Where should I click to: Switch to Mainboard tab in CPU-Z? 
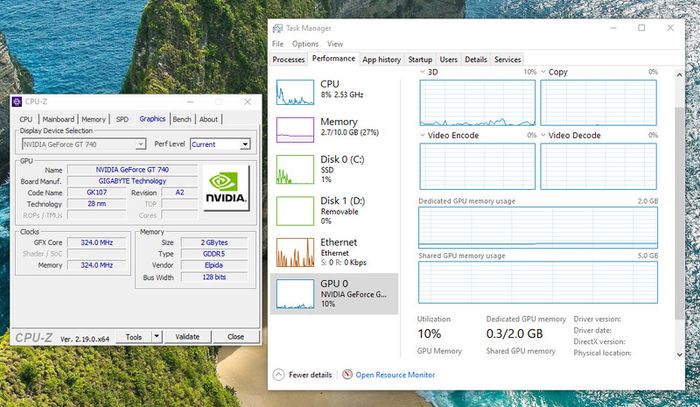(x=58, y=119)
